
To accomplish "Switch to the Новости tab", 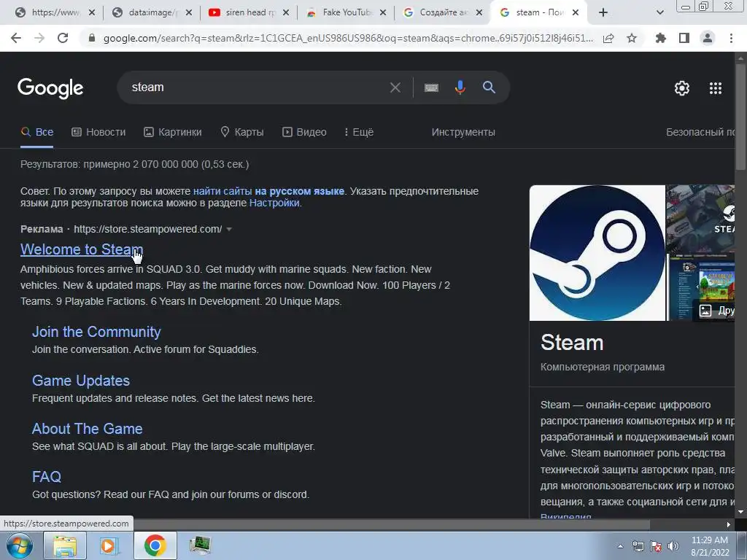I will (98, 133).
